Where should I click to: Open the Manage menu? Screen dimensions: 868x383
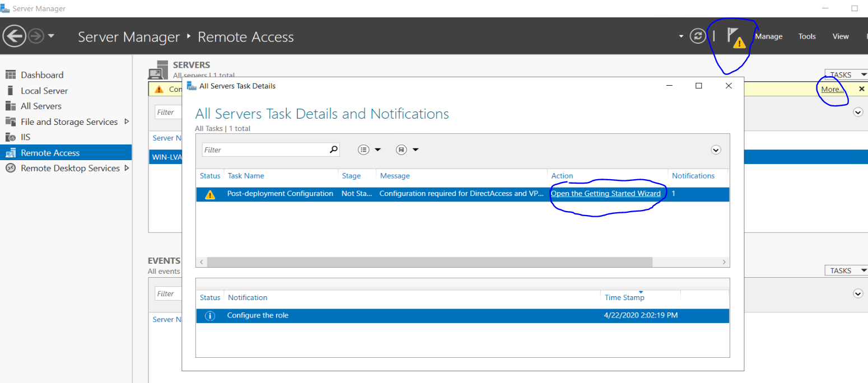768,36
